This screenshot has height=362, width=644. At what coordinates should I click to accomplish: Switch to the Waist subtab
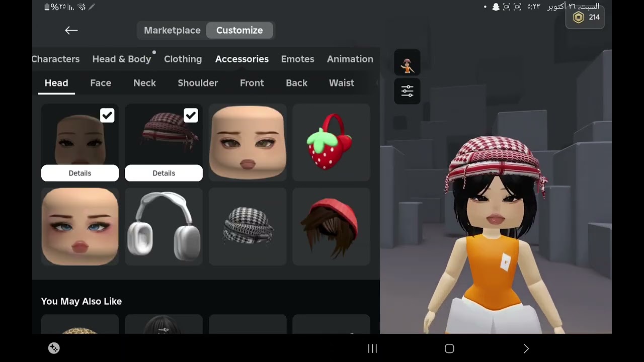pos(342,83)
